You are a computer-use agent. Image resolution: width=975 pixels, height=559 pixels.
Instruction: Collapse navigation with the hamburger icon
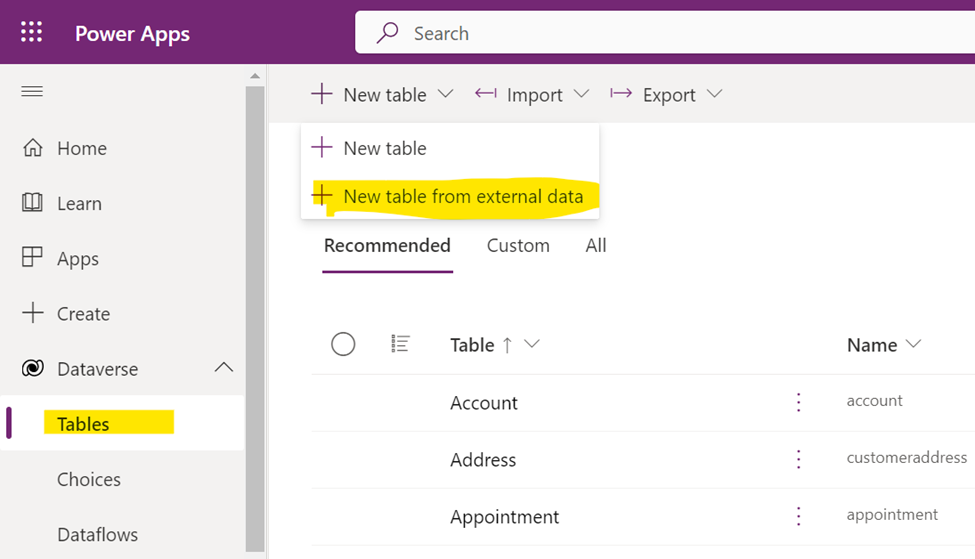point(32,92)
